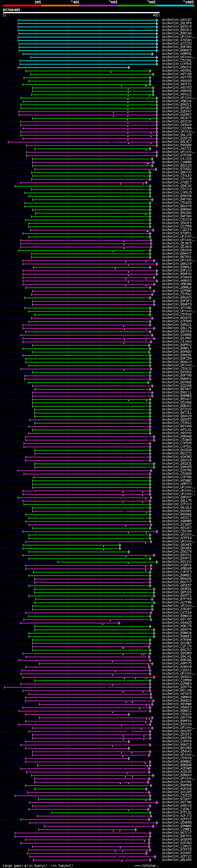The image size is (197, 868).
Task: Select entry UniRef100_A6N0G3
Action: [177, 281]
